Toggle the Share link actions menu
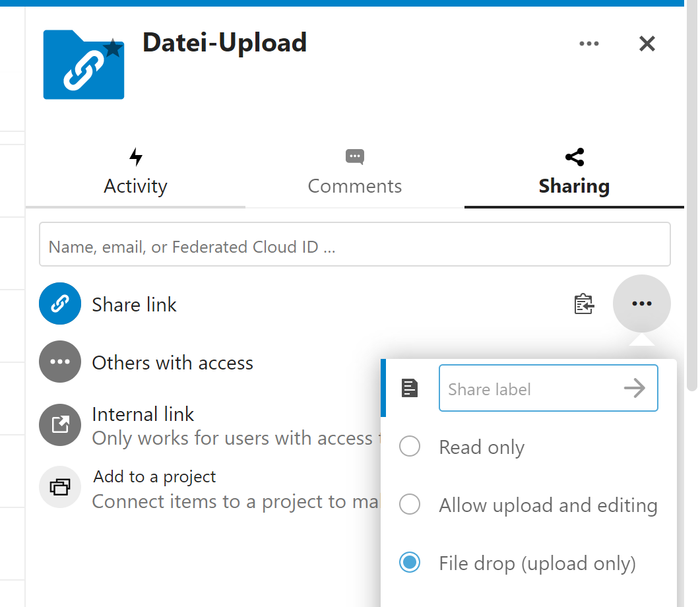700x607 pixels. (641, 303)
